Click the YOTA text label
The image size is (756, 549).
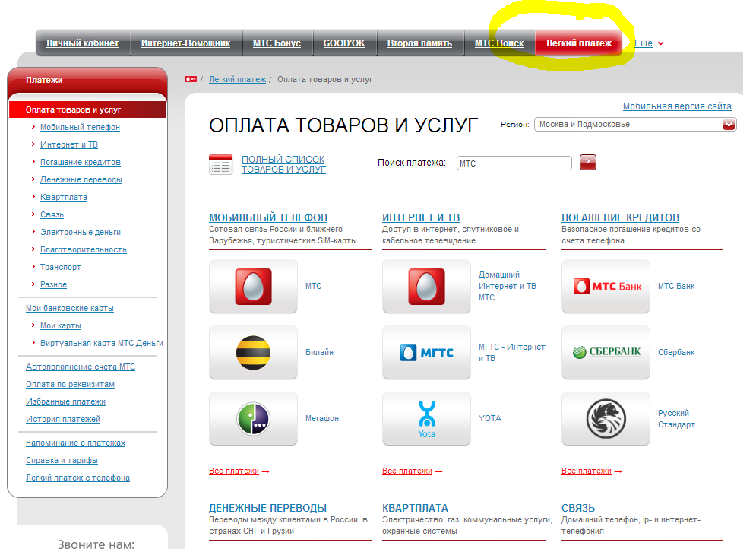click(x=490, y=418)
